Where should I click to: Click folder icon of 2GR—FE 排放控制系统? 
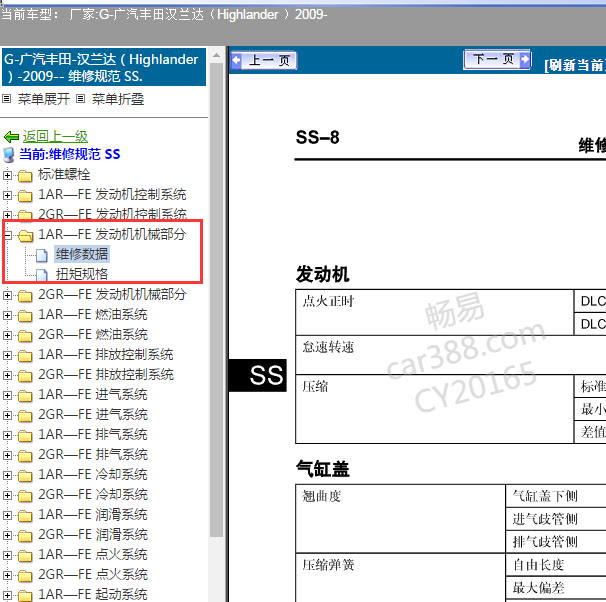[25, 376]
